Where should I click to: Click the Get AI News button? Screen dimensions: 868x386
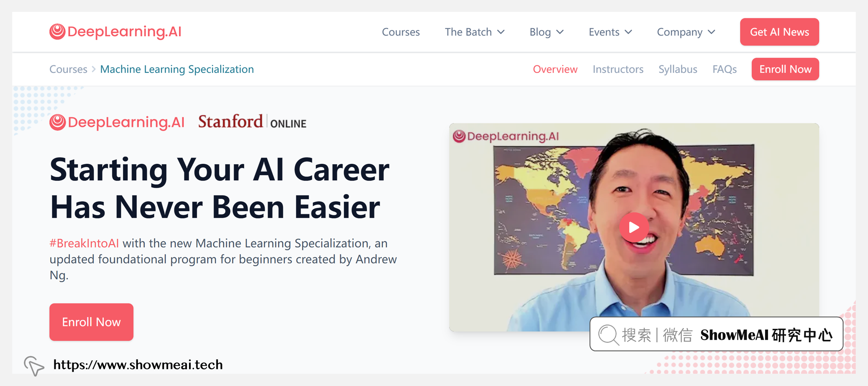click(779, 32)
